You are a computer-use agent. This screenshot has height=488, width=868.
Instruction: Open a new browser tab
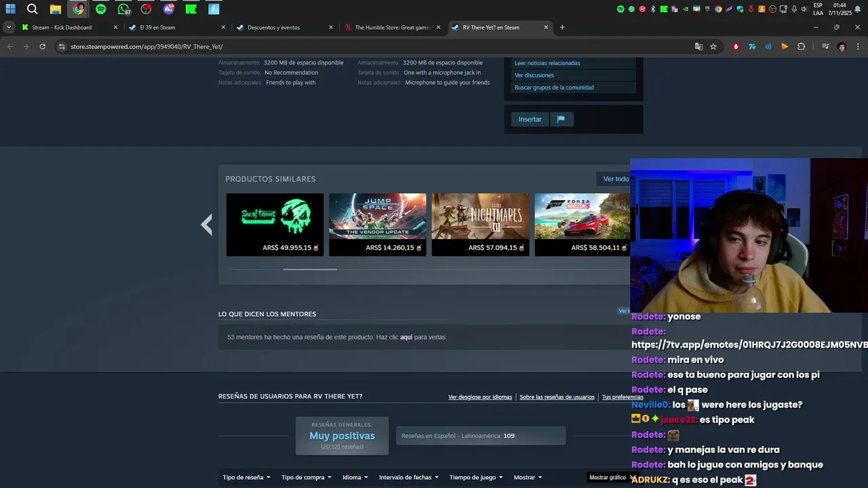click(x=562, y=27)
